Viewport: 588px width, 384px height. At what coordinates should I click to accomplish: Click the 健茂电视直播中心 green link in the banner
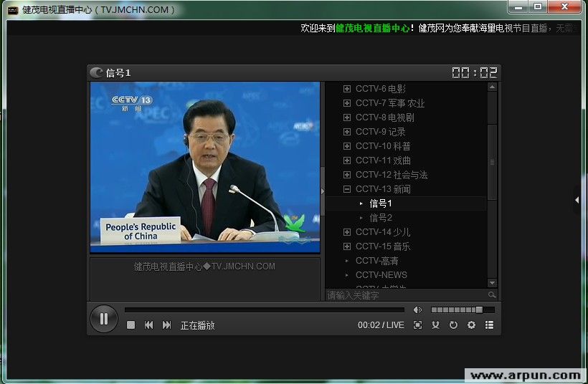(372, 29)
